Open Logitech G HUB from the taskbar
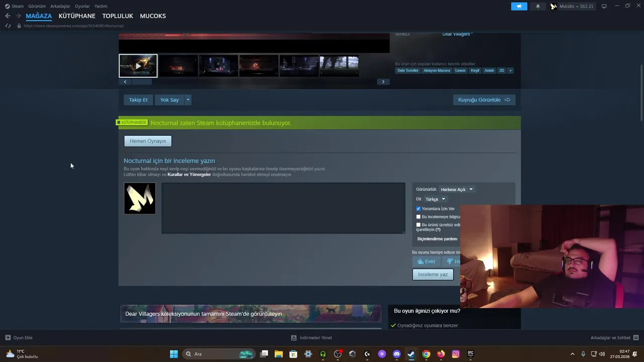644x362 pixels. [367, 354]
